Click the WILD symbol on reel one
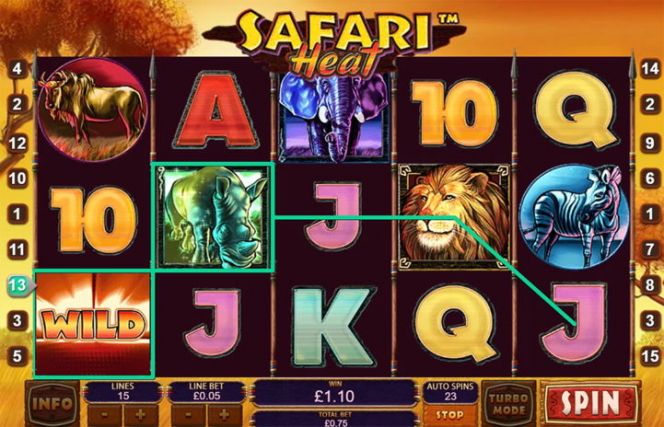The image size is (664, 427). [93, 324]
